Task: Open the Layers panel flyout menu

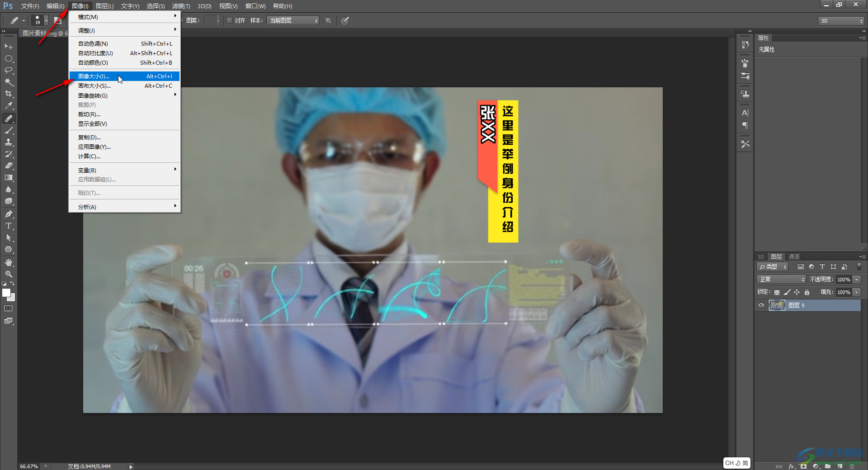Action: click(x=863, y=257)
